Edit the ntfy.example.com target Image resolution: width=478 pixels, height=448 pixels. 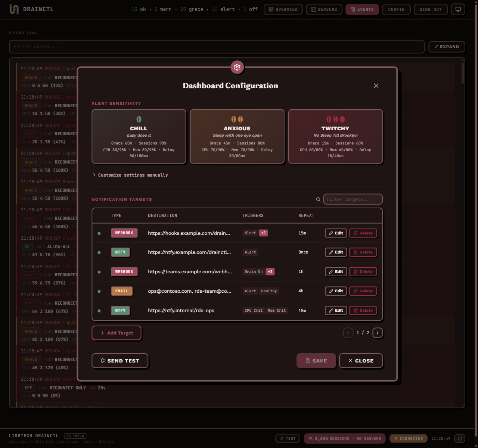[336, 252]
